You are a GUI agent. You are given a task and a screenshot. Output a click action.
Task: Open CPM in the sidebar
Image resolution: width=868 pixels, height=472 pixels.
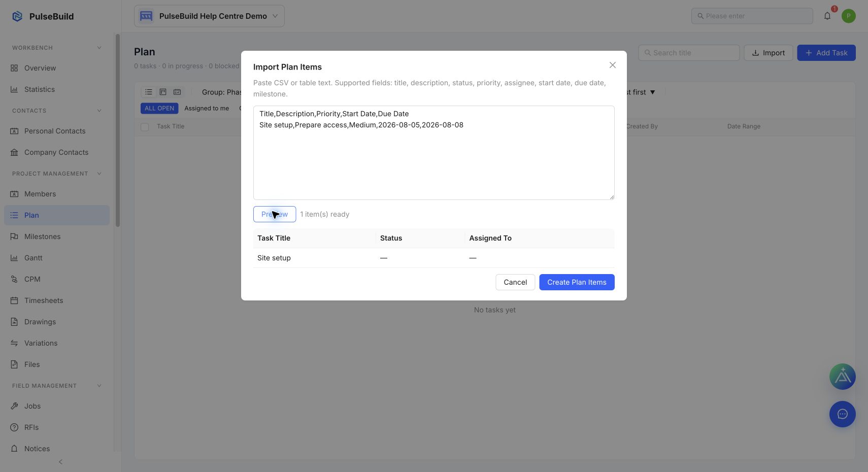[x=57, y=279]
